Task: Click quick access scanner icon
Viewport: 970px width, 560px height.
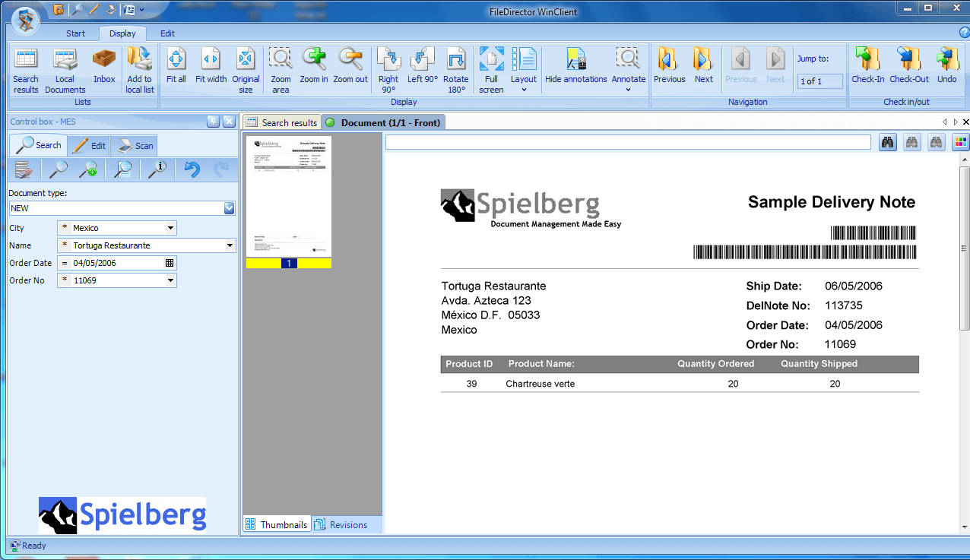Action: (111, 10)
